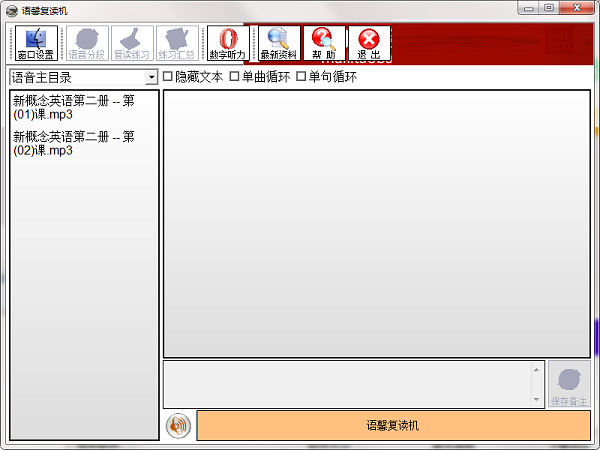The height and width of the screenshot is (450, 600).
Task: Enable the 隐藏文本 hide text checkbox
Action: [169, 77]
